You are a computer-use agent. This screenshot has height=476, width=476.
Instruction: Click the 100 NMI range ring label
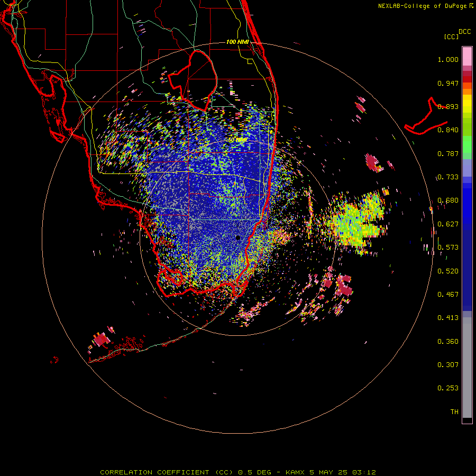(237, 42)
